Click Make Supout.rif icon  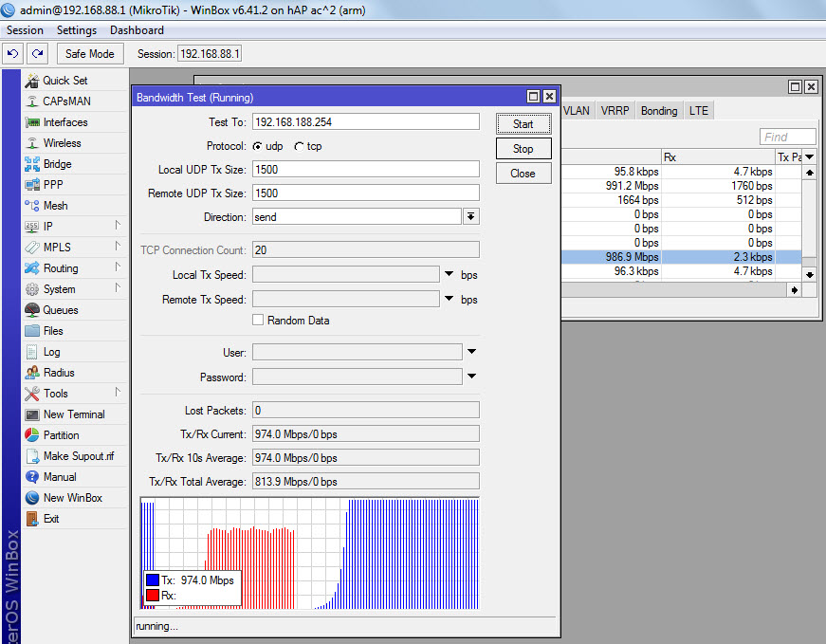point(32,456)
